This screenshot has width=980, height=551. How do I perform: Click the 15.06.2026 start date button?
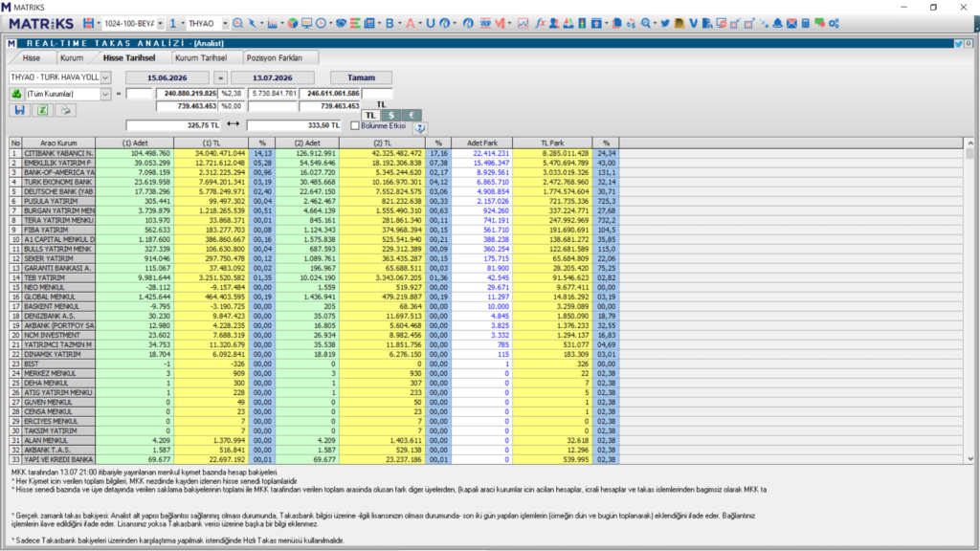pyautogui.click(x=167, y=77)
